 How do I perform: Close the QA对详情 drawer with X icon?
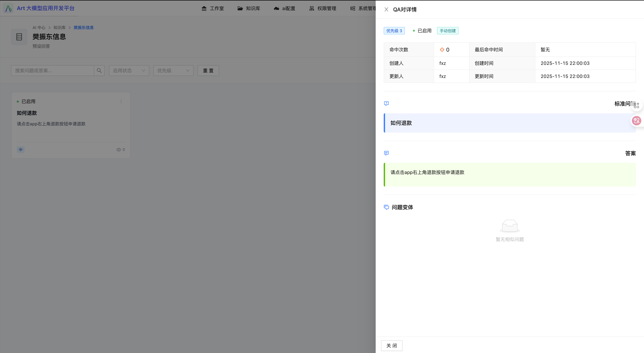click(386, 10)
